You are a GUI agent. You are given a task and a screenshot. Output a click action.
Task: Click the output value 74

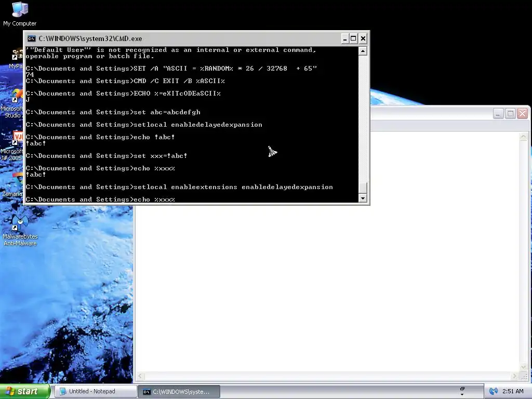click(30, 75)
